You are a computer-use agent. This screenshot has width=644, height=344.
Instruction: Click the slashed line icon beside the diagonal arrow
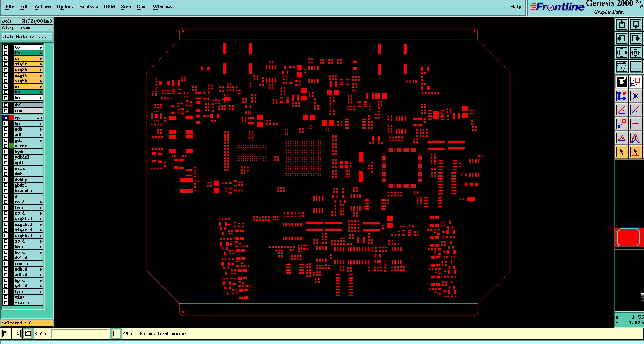[x=17, y=334]
